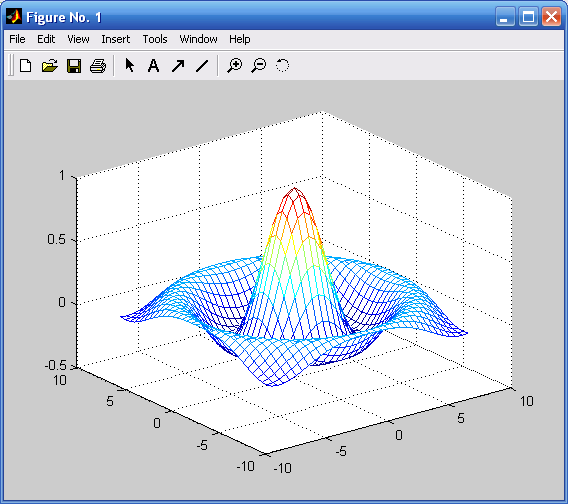Open a file with the folder icon

(x=50, y=66)
